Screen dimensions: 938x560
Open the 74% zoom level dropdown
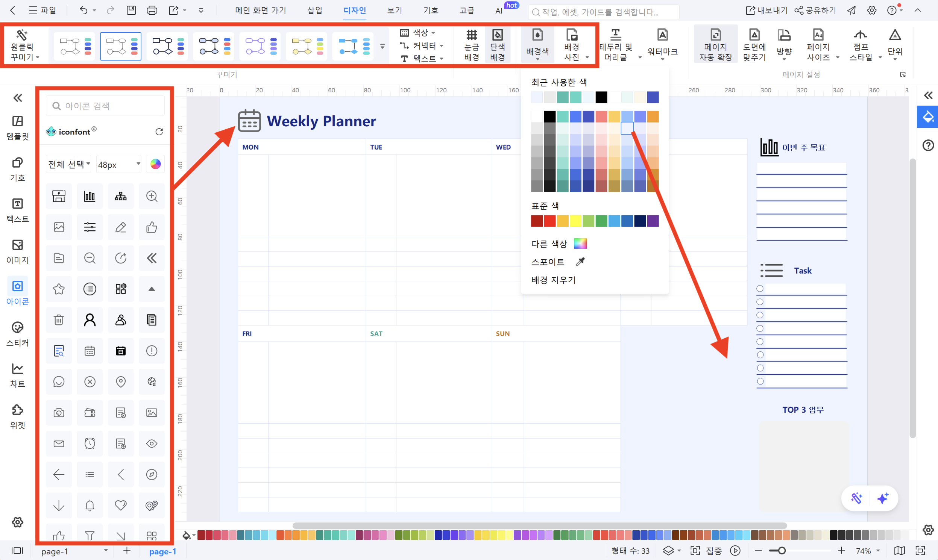pyautogui.click(x=868, y=551)
